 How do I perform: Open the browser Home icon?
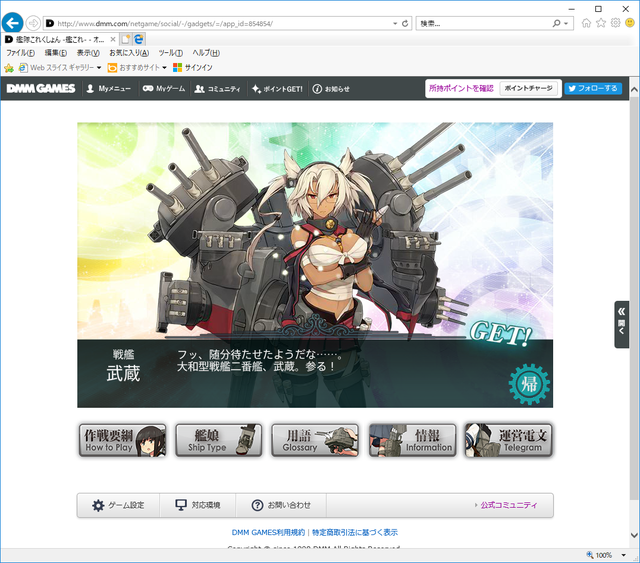coord(586,23)
